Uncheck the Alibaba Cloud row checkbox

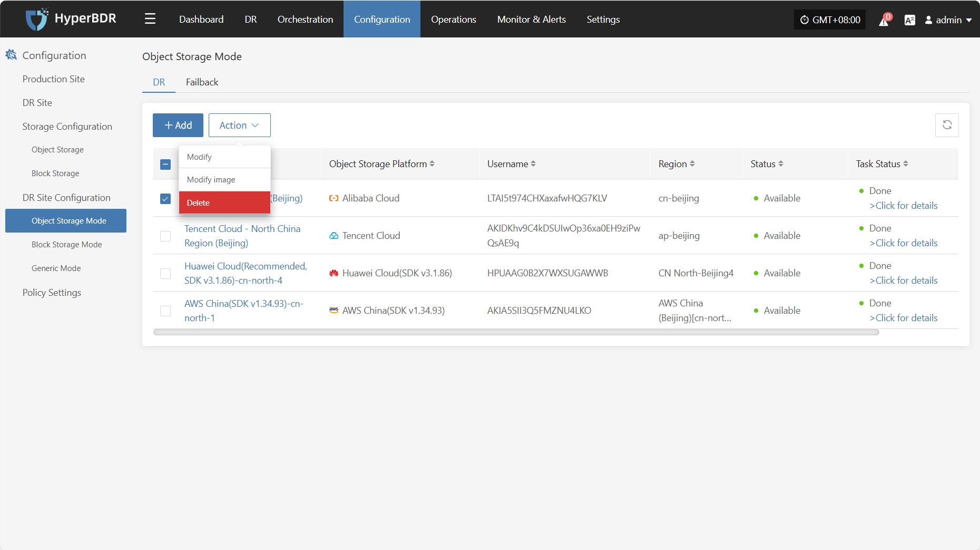tap(165, 199)
